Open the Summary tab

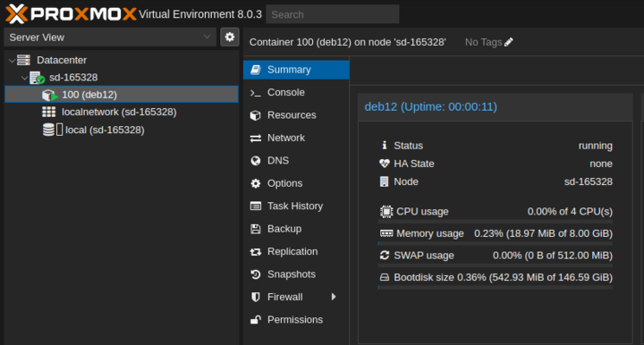(x=296, y=70)
